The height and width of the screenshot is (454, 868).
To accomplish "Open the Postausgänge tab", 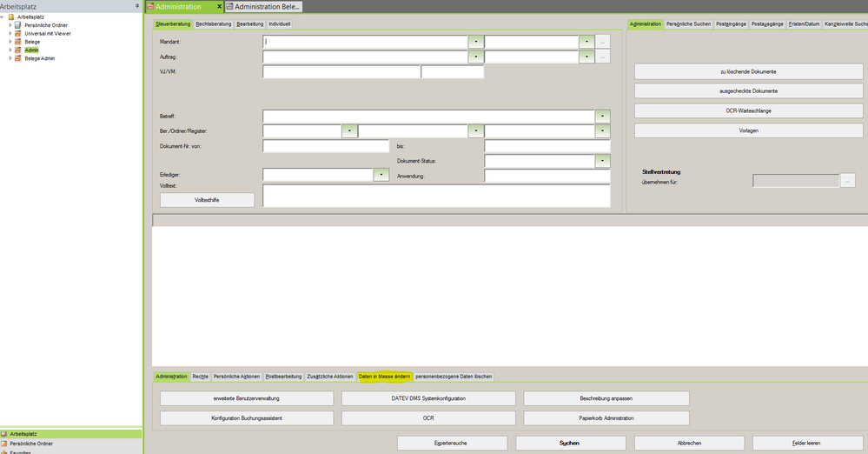I will [x=767, y=23].
